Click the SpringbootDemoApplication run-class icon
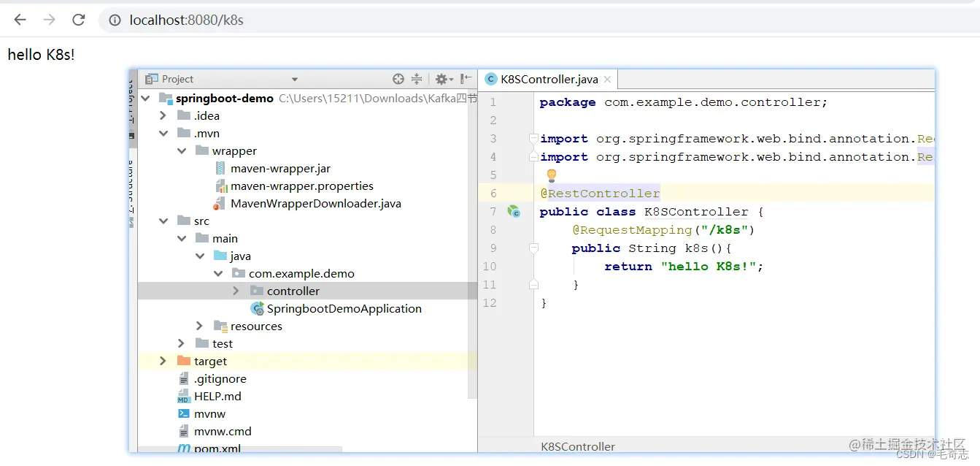980x466 pixels. [257, 308]
